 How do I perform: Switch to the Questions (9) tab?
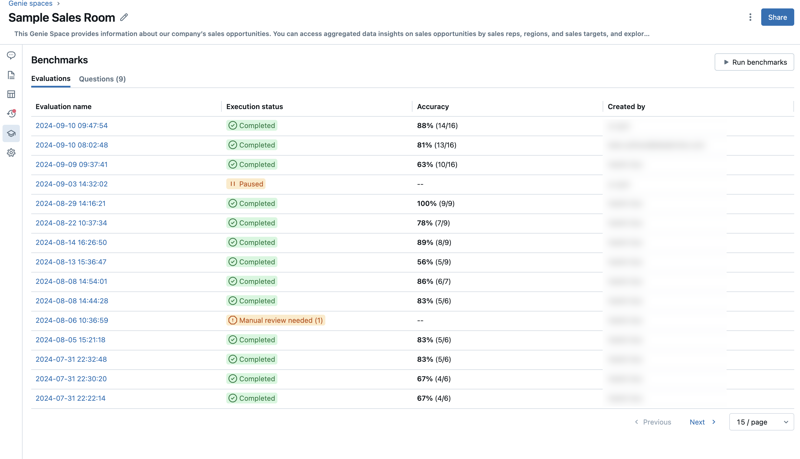coord(102,79)
